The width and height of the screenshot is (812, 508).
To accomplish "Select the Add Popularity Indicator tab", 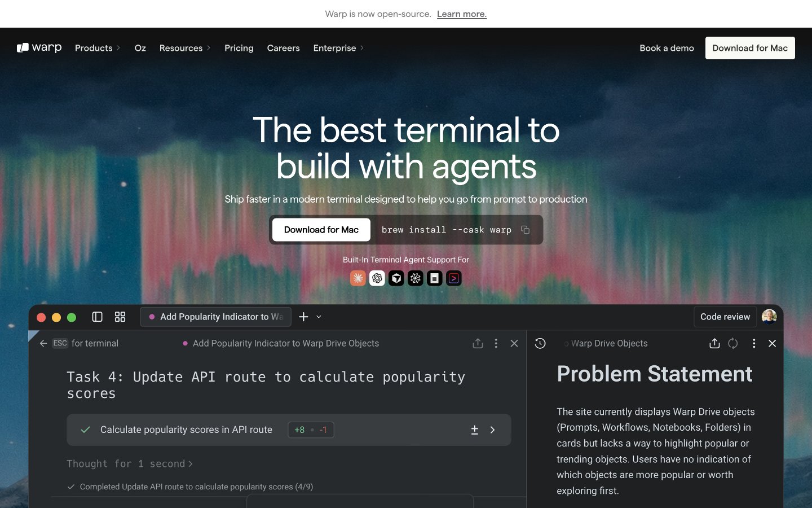I will tap(215, 317).
